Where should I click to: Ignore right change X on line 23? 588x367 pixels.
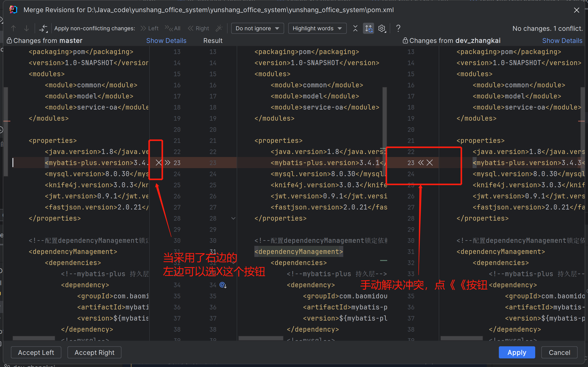click(x=430, y=163)
